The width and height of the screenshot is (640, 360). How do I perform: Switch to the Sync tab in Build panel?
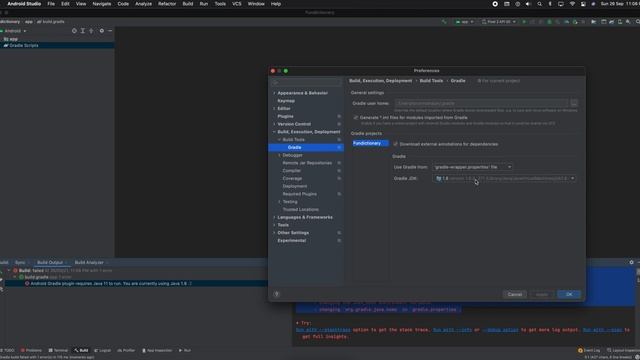[x=20, y=262]
